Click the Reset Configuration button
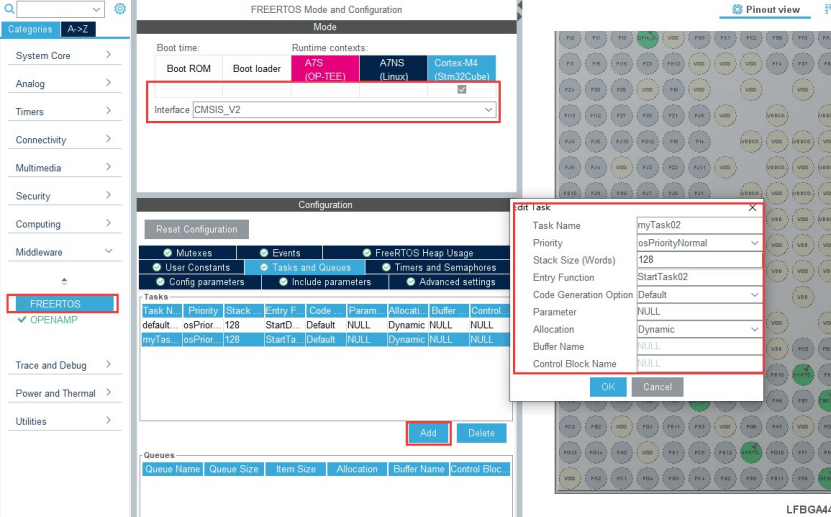Image resolution: width=831 pixels, height=517 pixels. (x=197, y=229)
